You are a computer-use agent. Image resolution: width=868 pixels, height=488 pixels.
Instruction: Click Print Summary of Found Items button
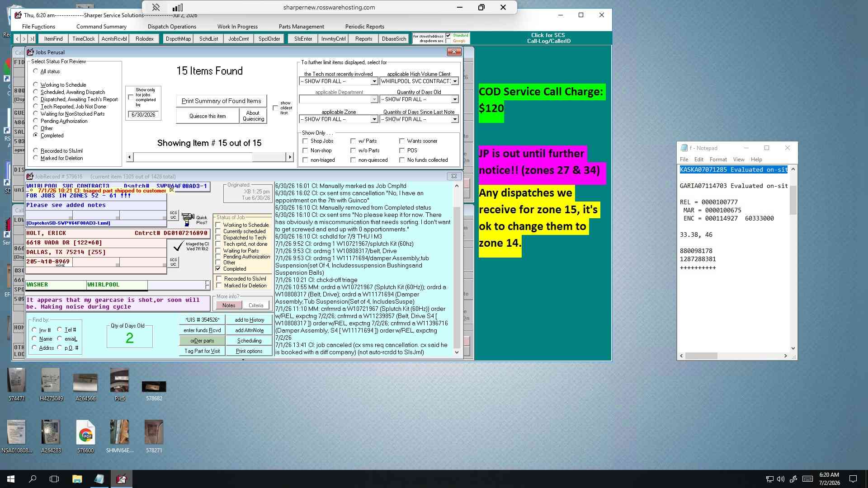pos(221,101)
